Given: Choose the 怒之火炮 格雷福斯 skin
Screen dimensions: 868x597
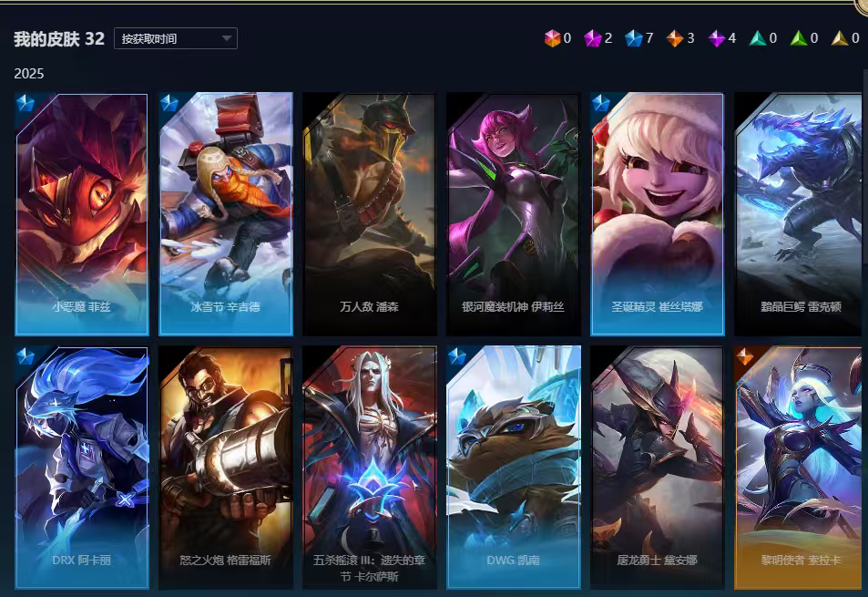Looking at the screenshot, I should [x=225, y=468].
